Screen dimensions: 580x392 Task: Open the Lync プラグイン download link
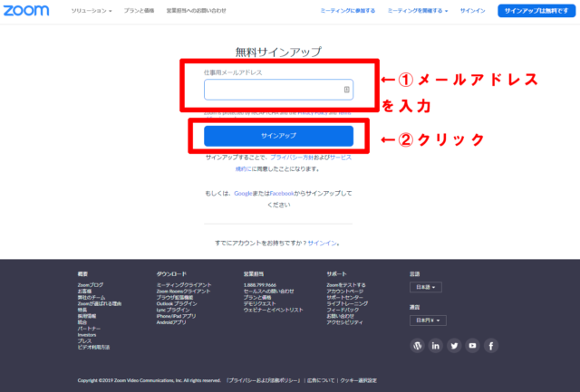click(173, 310)
